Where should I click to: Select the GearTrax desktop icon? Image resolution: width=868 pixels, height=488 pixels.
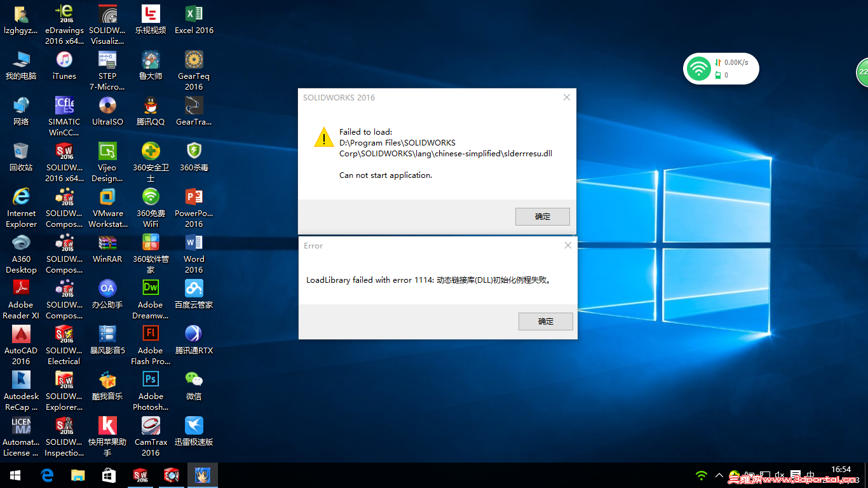[194, 111]
